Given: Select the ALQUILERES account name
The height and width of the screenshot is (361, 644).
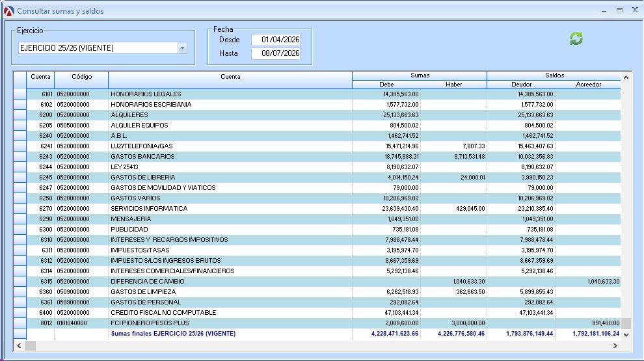Looking at the screenshot, I should pyautogui.click(x=129, y=115).
